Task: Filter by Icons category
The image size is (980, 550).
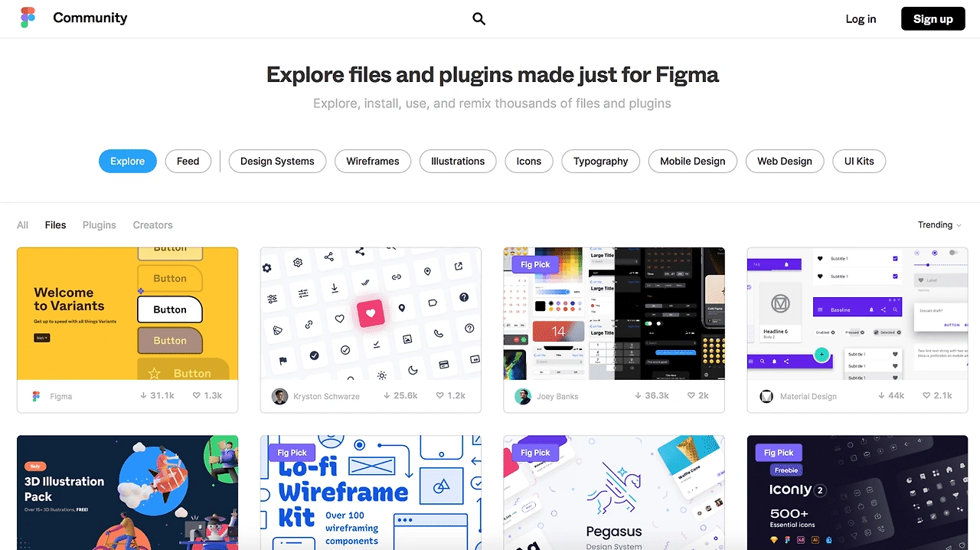Action: pyautogui.click(x=529, y=161)
